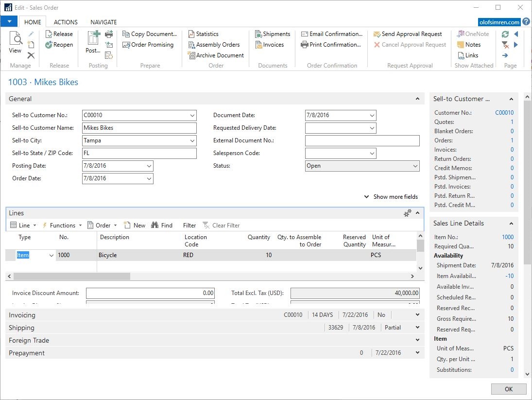The width and height of the screenshot is (532, 400).
Task: Click the Clear Filter icon in Page group
Action: (505, 44)
